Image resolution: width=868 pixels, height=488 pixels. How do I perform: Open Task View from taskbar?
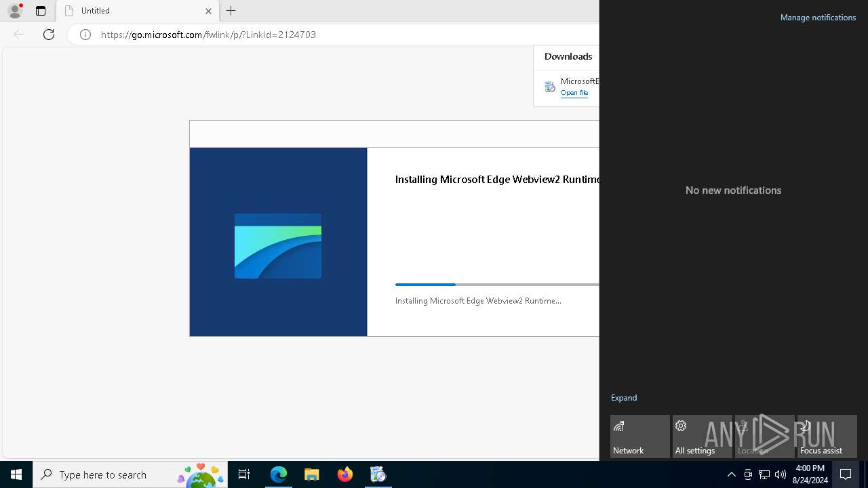pos(244,474)
